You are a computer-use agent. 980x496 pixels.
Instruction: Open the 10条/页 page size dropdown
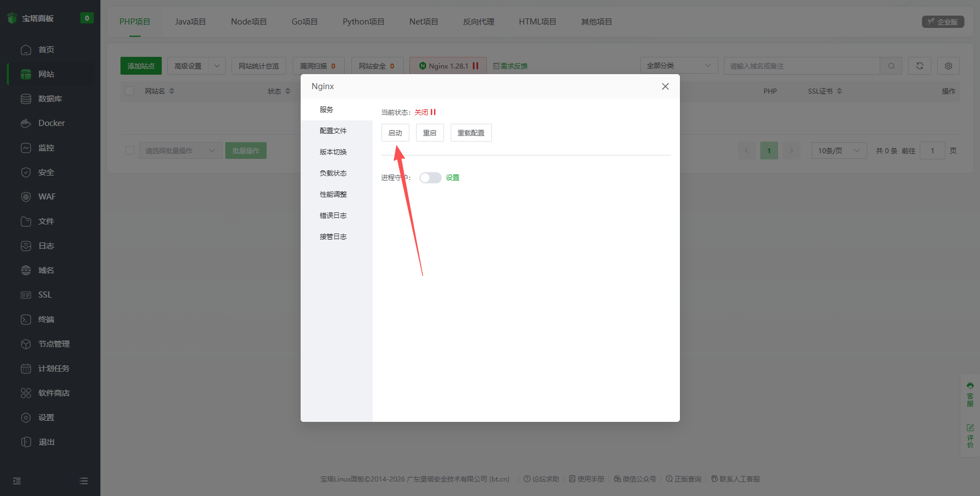[x=839, y=150]
